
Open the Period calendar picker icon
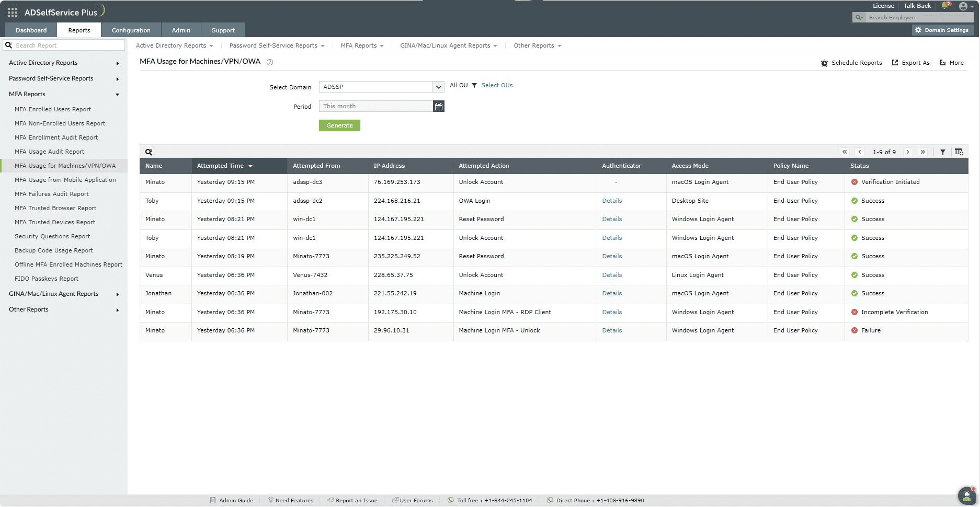(438, 107)
